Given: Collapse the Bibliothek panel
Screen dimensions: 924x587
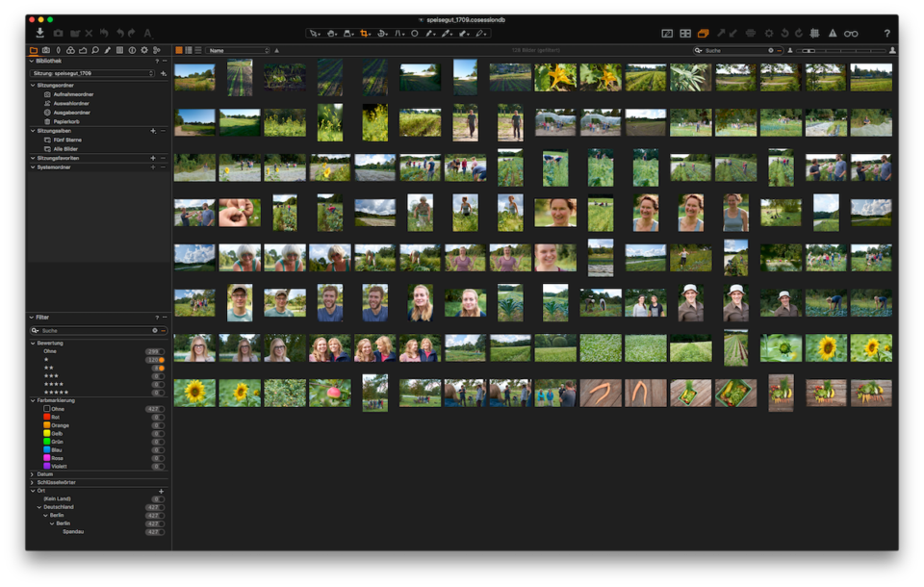Looking at the screenshot, I should click(x=32, y=61).
